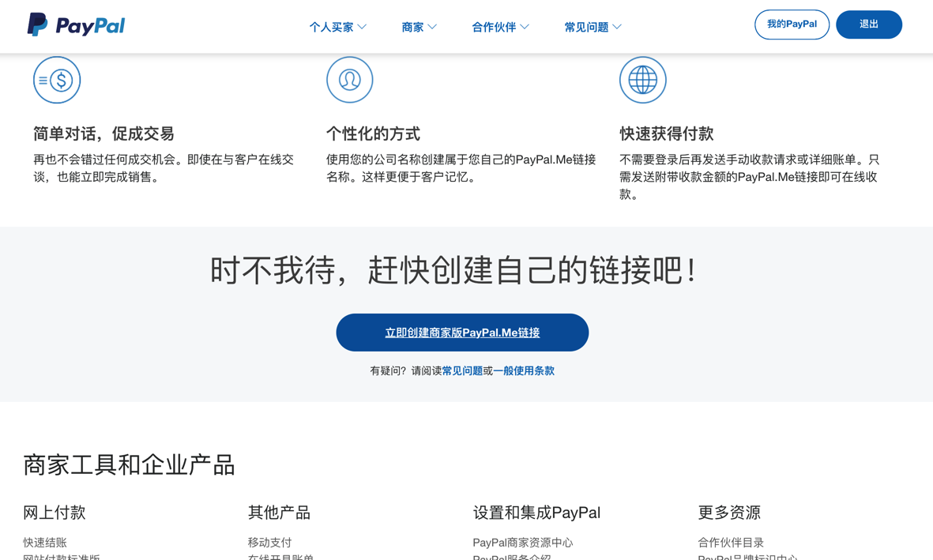Screen dimensions: 933x560
Task: Click the PayPal logo in header
Action: pyautogui.click(x=76, y=25)
